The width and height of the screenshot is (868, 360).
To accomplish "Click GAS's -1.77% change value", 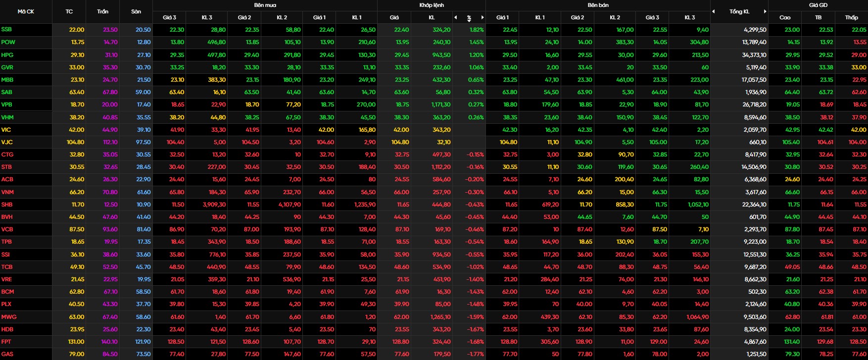I will (x=475, y=354).
